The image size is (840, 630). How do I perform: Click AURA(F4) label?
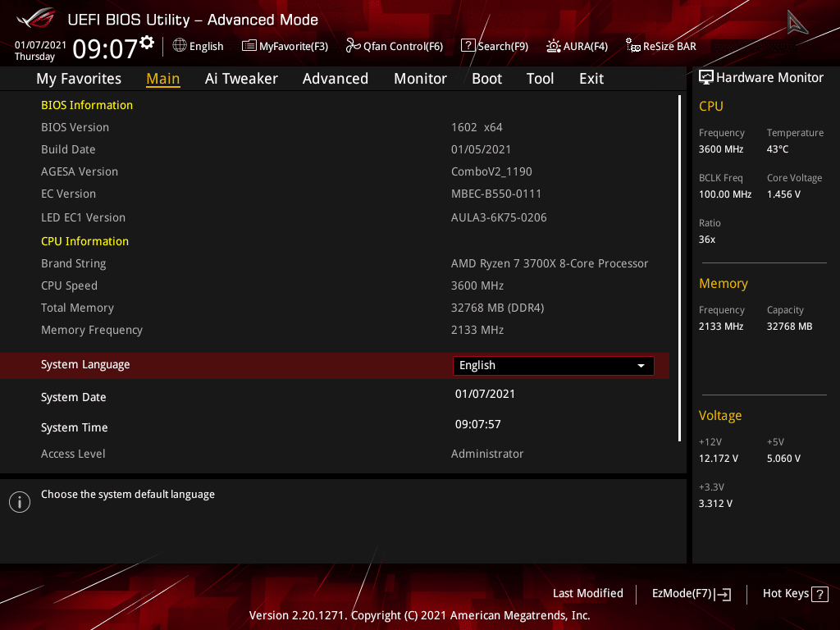(x=586, y=47)
